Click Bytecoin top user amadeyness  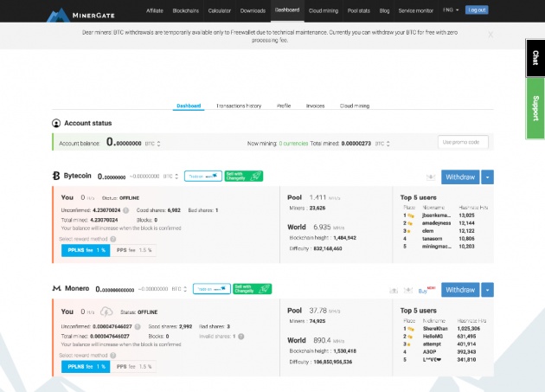click(x=436, y=223)
